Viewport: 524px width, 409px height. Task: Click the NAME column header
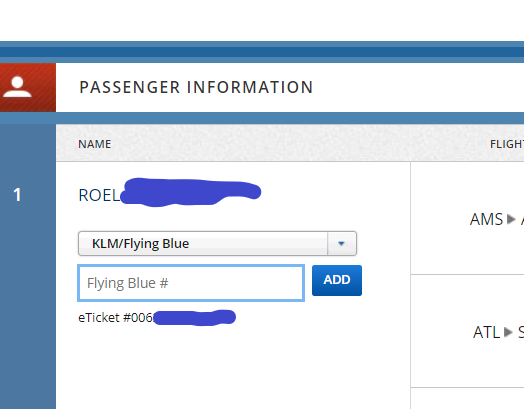coord(95,144)
